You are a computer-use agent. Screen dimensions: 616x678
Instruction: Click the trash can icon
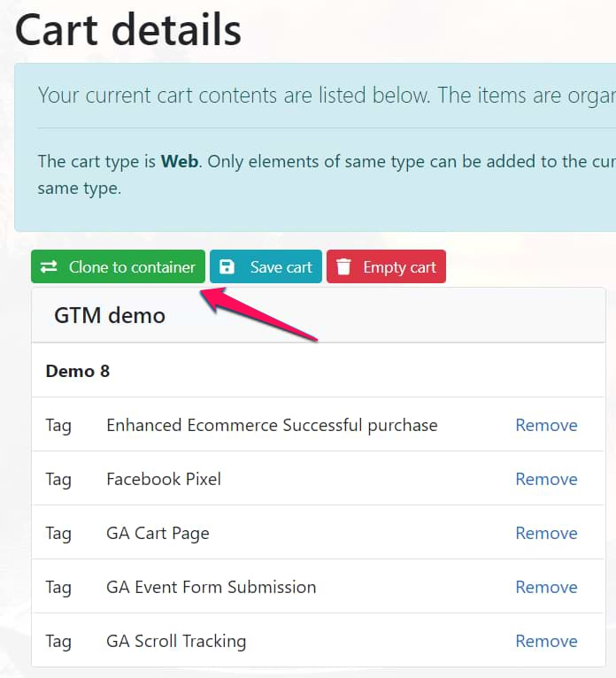(344, 267)
